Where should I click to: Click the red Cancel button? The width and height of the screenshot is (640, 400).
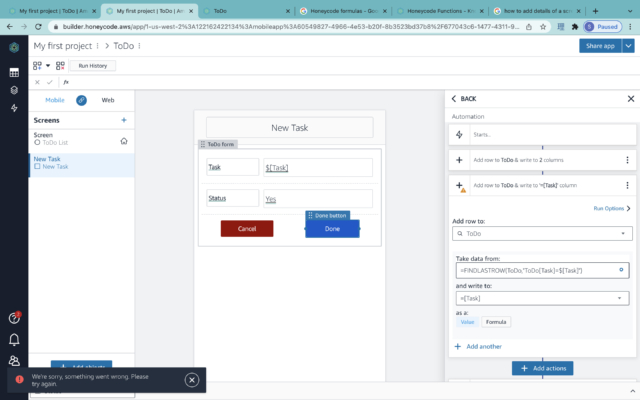pyautogui.click(x=247, y=229)
